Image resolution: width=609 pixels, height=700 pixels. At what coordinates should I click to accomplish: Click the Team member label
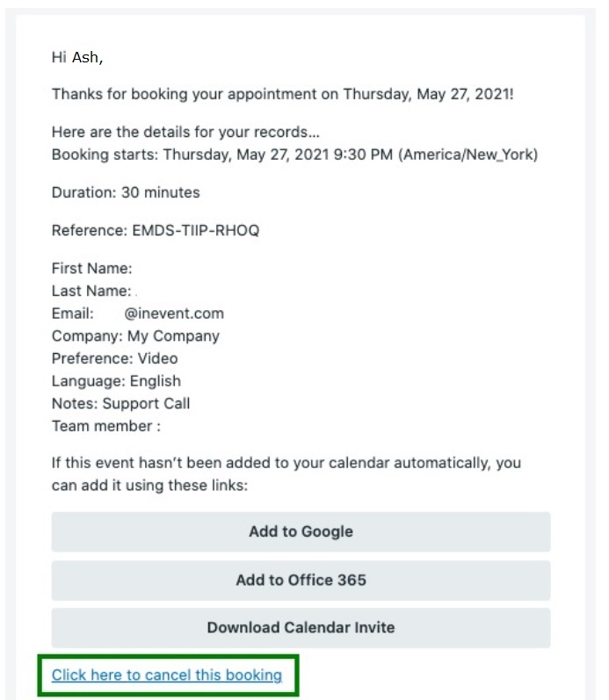(x=105, y=426)
